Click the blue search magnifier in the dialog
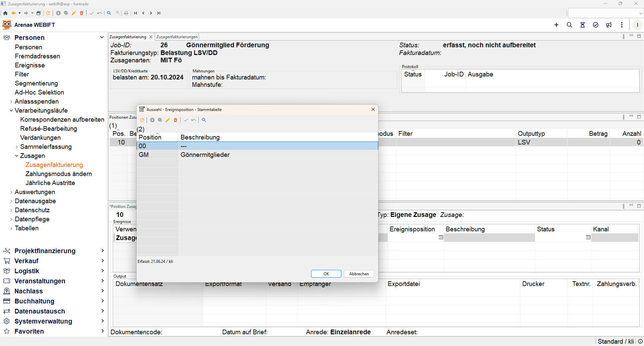The height and width of the screenshot is (346, 644). (204, 120)
